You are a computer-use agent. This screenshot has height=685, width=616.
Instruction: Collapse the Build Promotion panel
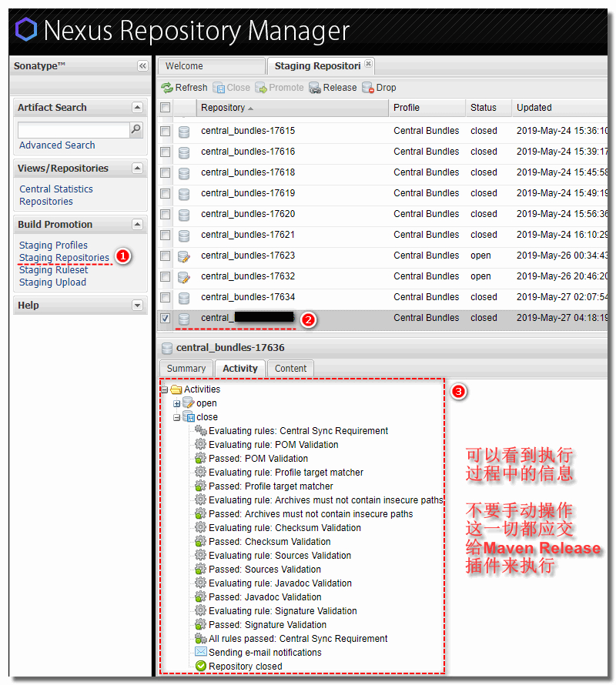point(137,225)
